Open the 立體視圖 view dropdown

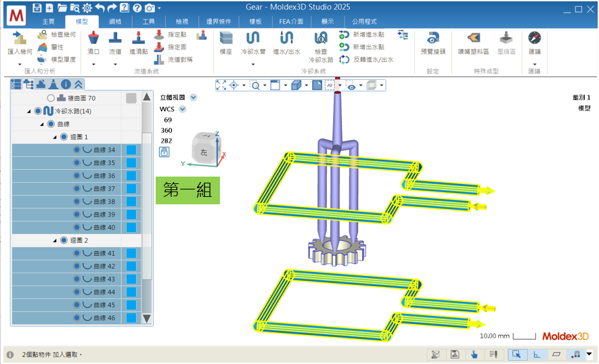[194, 97]
